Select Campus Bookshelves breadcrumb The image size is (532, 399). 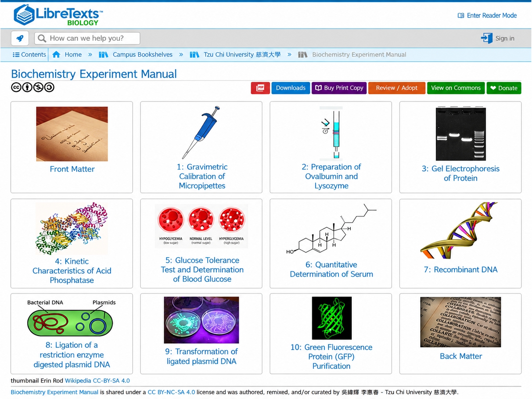pos(143,54)
